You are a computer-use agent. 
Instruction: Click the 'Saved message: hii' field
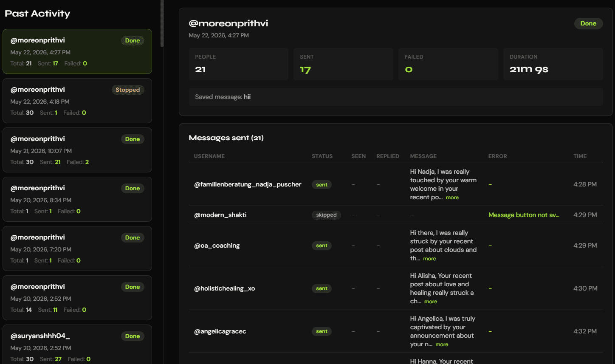click(x=396, y=97)
